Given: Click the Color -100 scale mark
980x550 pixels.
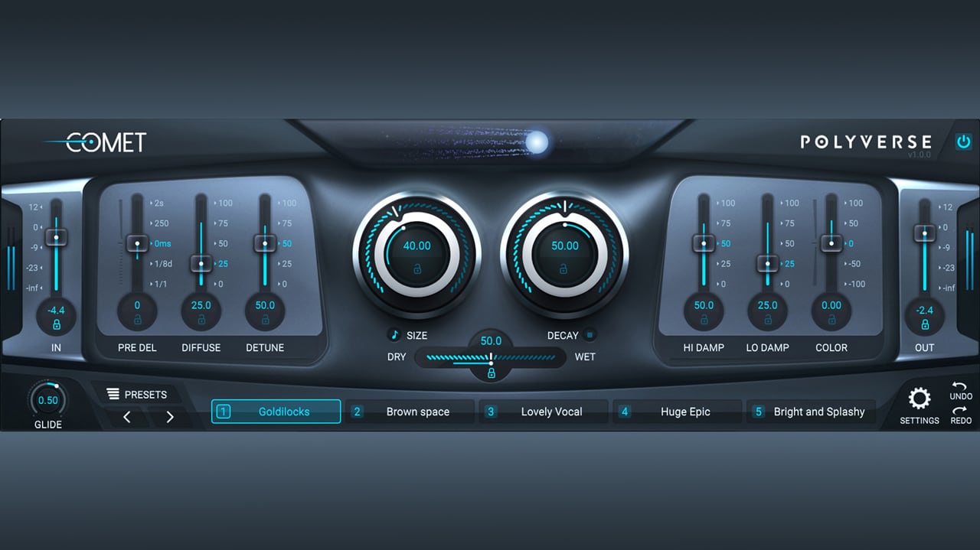Looking at the screenshot, I should coord(855,284).
